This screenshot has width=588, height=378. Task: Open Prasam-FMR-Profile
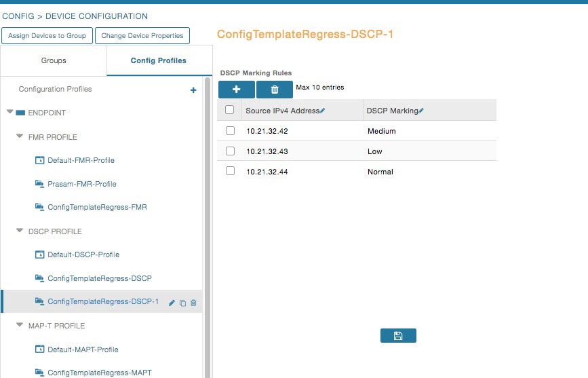(82, 184)
